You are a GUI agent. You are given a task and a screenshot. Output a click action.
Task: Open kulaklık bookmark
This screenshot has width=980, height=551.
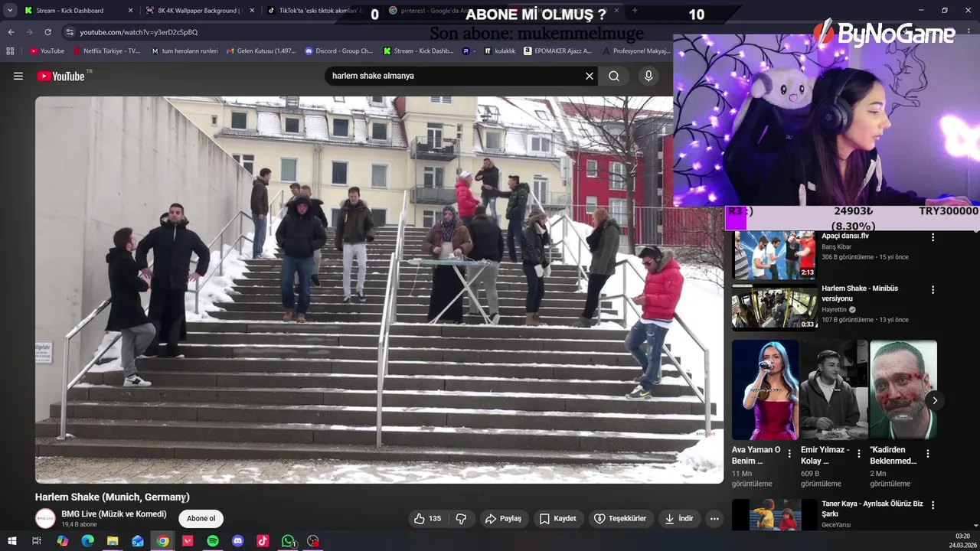coord(499,51)
